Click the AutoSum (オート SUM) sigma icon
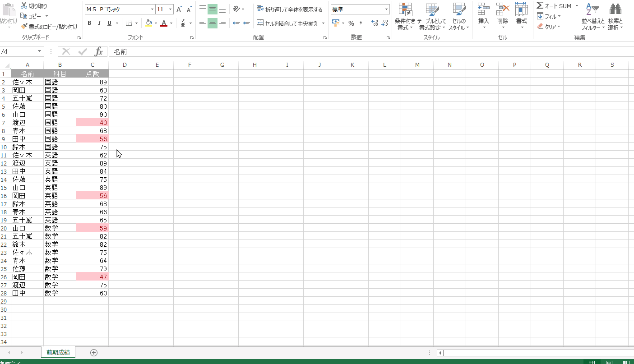 point(540,6)
